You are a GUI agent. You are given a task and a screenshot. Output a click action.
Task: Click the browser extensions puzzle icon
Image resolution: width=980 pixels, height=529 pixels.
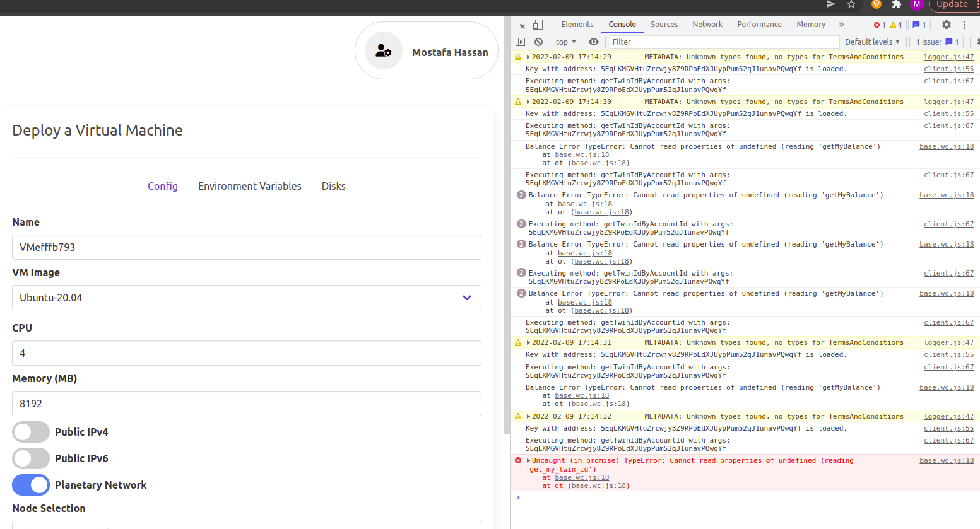pyautogui.click(x=896, y=4)
